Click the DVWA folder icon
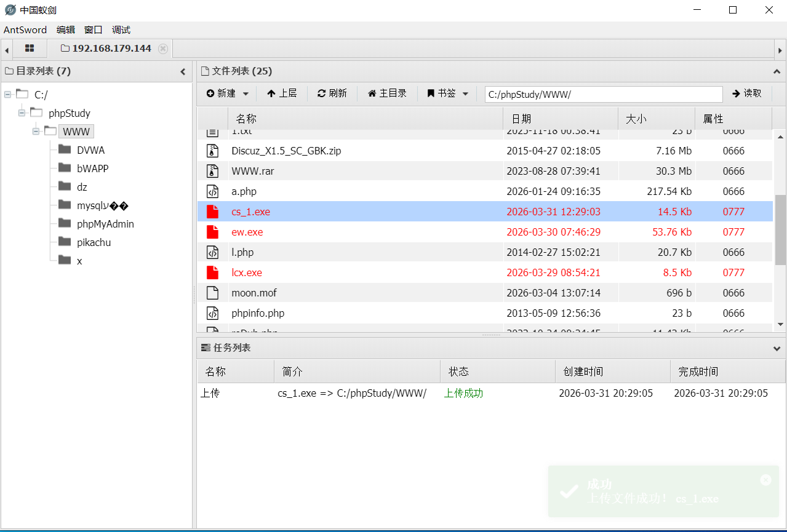The height and width of the screenshot is (532, 787). 65,149
